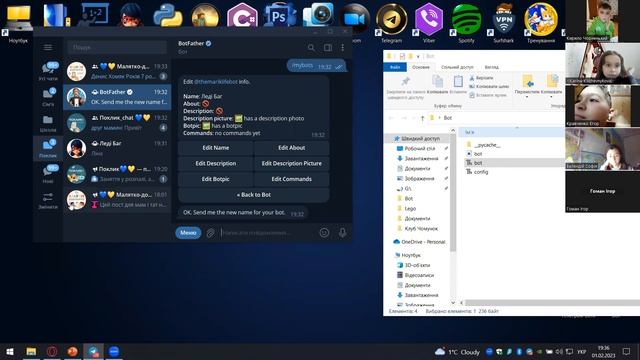Open Малятко-д... group chat updated 19:33

pos(117,71)
